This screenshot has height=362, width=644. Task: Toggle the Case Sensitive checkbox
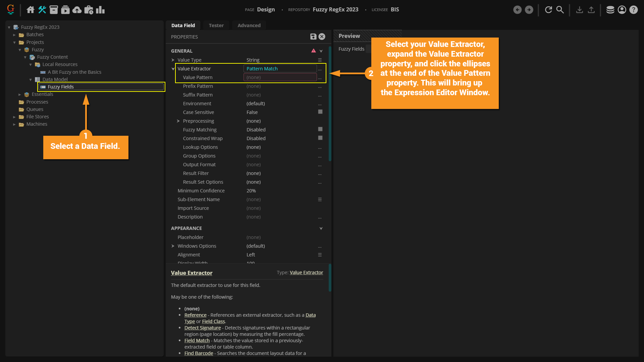[320, 112]
